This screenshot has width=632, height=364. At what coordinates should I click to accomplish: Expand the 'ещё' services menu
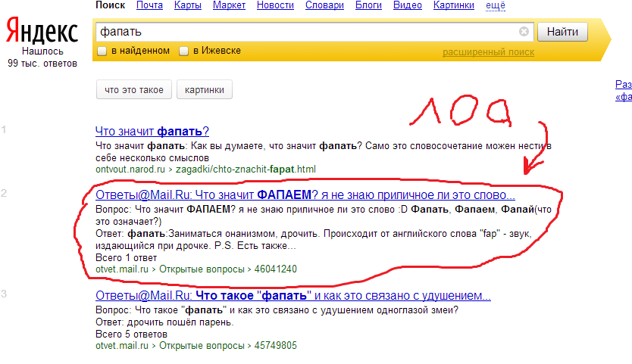point(496,5)
